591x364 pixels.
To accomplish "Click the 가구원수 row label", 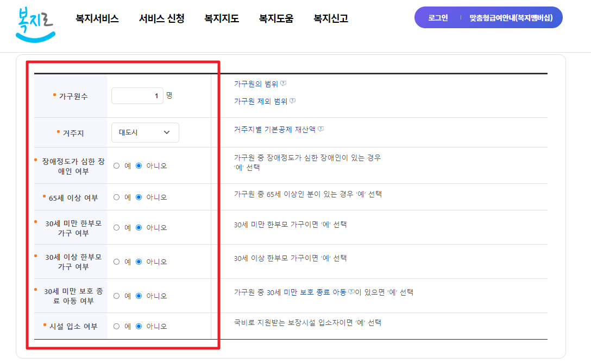I will (x=73, y=97).
